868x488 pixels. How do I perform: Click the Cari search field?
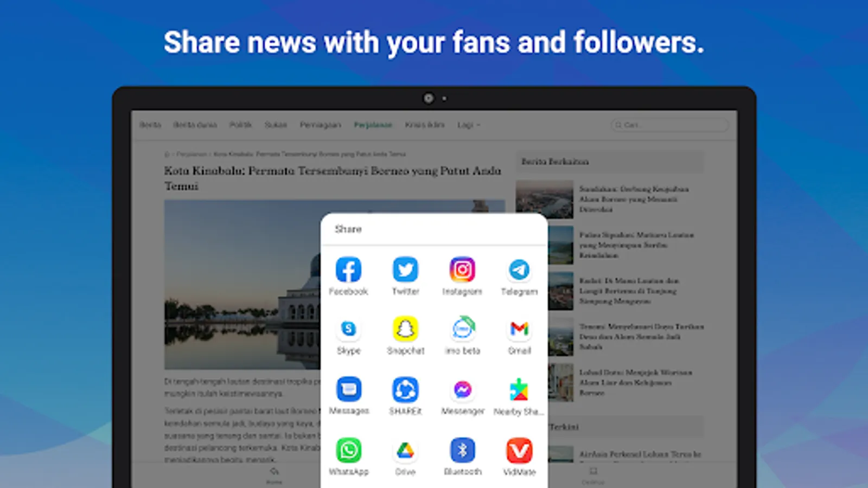pos(669,125)
